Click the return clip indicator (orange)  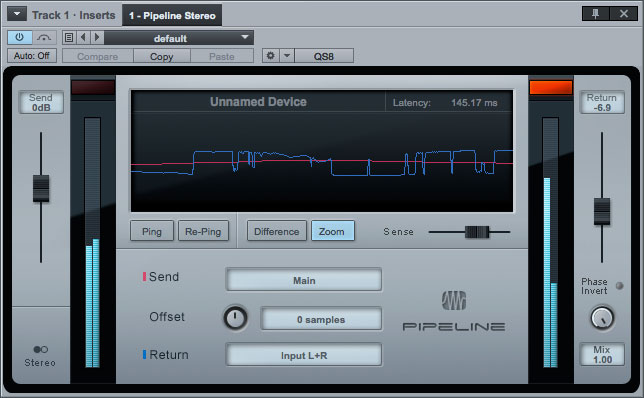551,87
